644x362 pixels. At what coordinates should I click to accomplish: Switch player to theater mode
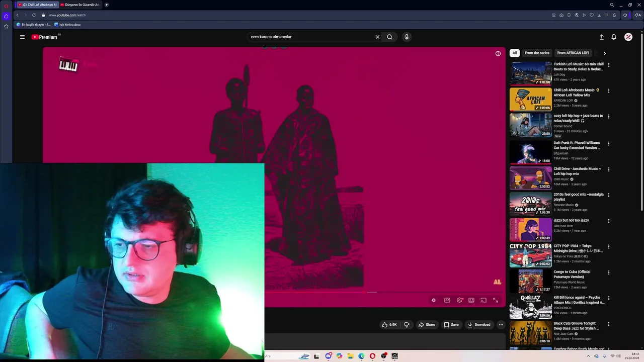[x=471, y=300]
